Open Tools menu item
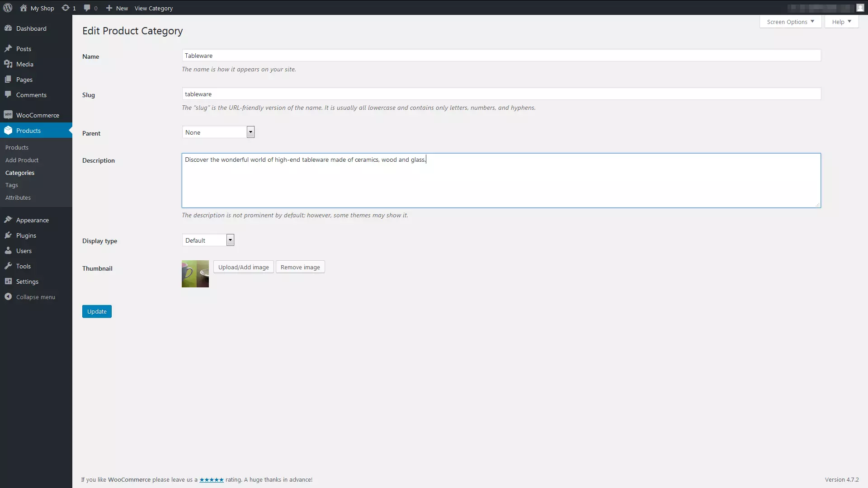 (36, 266)
